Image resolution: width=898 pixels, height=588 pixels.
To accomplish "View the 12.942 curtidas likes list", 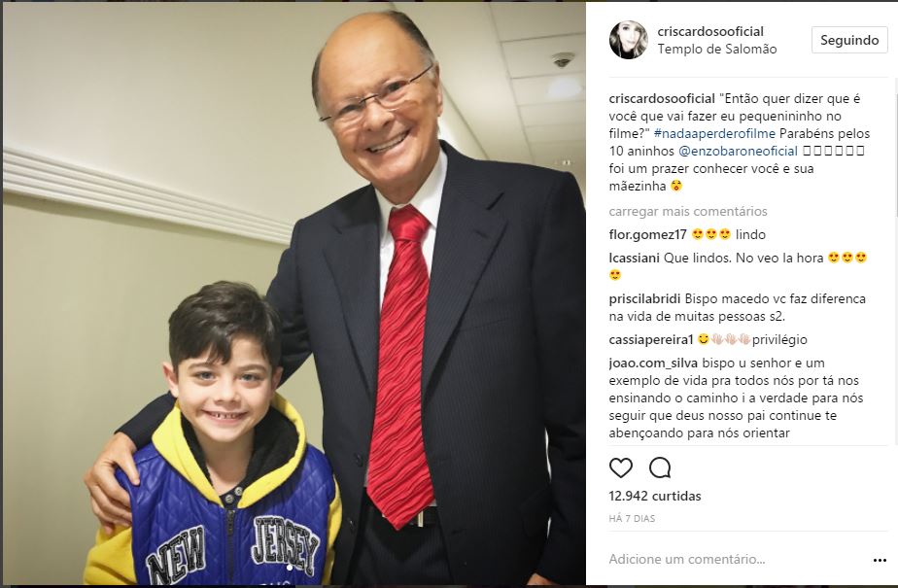I will (655, 496).
